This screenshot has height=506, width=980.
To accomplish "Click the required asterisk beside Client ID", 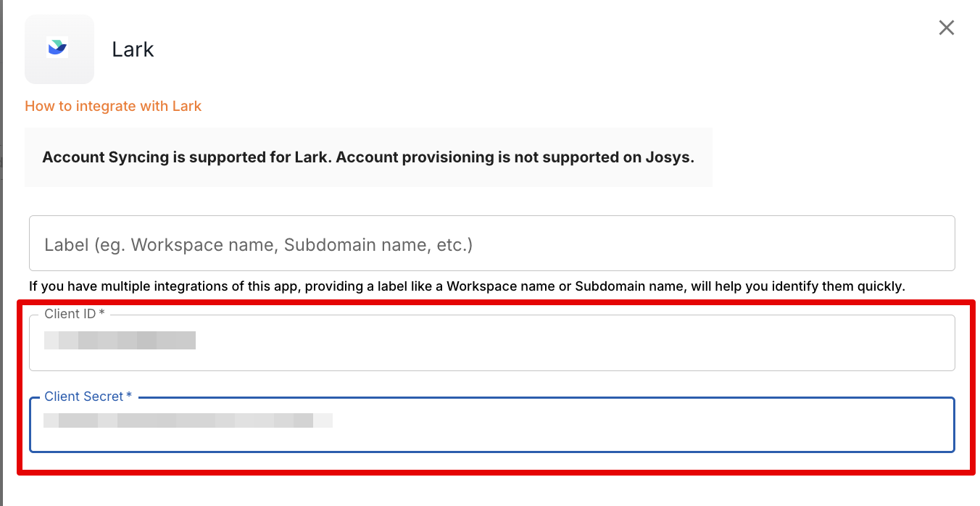I will tap(102, 314).
